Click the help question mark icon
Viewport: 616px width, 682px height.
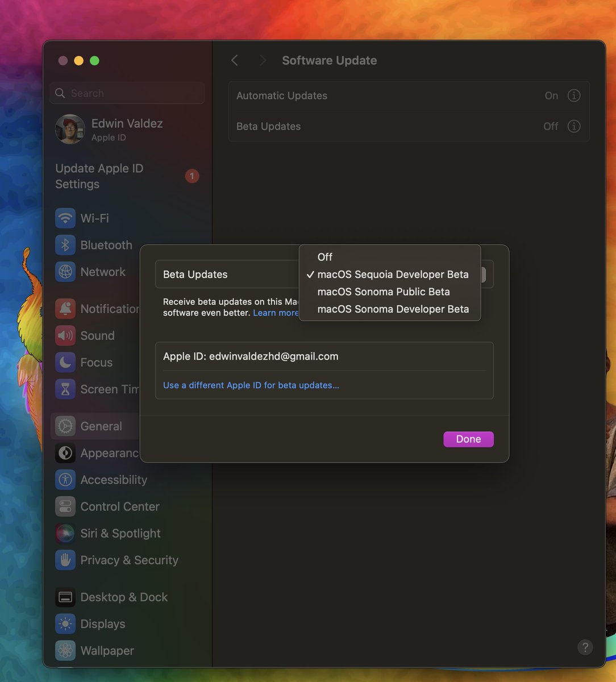click(x=585, y=647)
